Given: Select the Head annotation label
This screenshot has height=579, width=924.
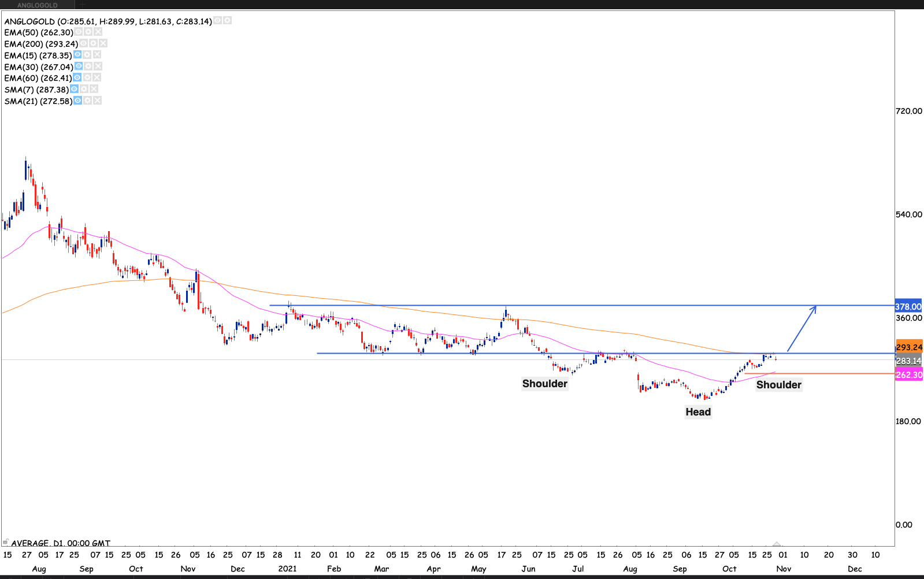Looking at the screenshot, I should coord(698,412).
